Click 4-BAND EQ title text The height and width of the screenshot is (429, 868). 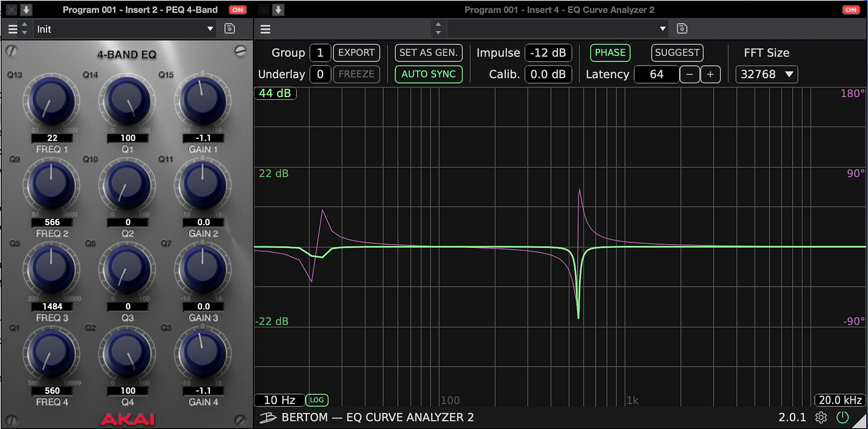click(x=127, y=55)
